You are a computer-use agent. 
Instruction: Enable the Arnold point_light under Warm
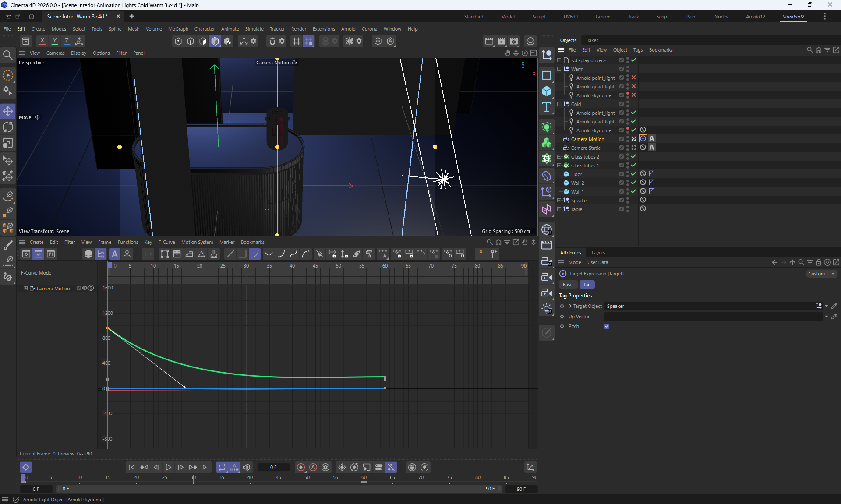point(633,78)
